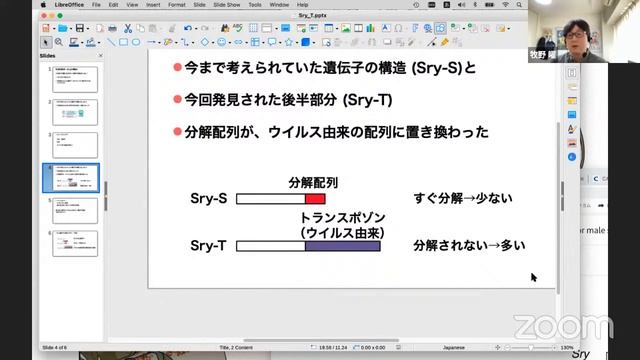640x360 pixels.
Task: Expand the New document dropdown arrow
Action: pyautogui.click(x=53, y=29)
